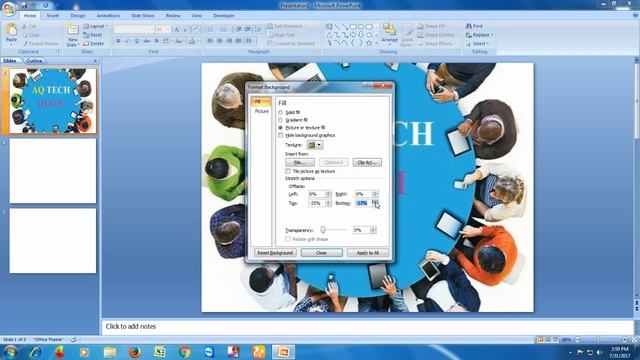Switch to the Animations ribbon tab

[108, 16]
